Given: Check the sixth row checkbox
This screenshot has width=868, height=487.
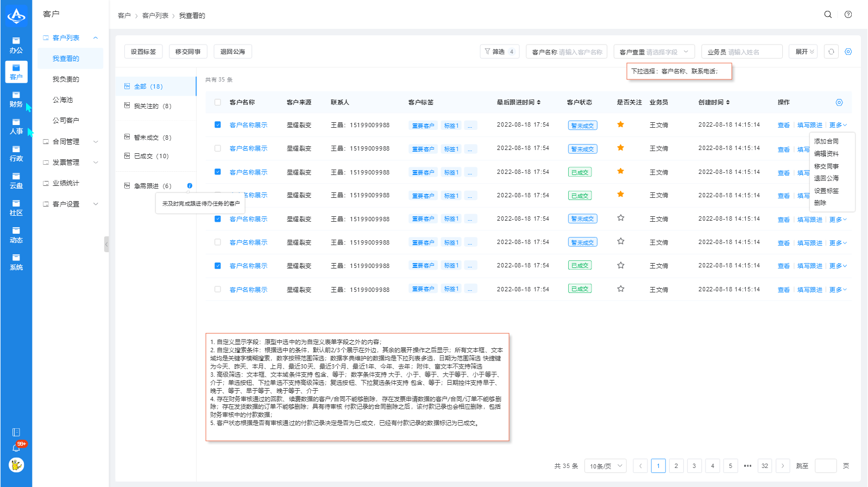Looking at the screenshot, I should (x=218, y=242).
